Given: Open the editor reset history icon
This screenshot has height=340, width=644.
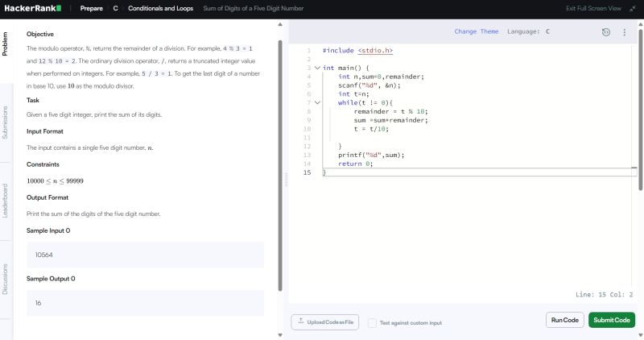Looking at the screenshot, I should coord(606,32).
